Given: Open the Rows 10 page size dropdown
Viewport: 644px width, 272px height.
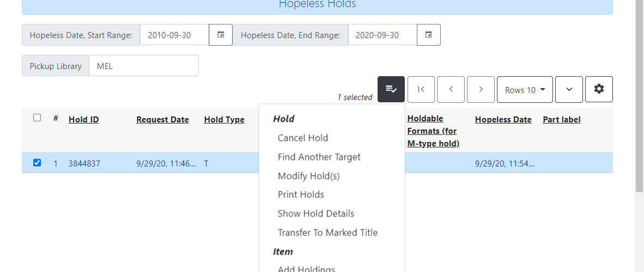Looking at the screenshot, I should (x=525, y=89).
